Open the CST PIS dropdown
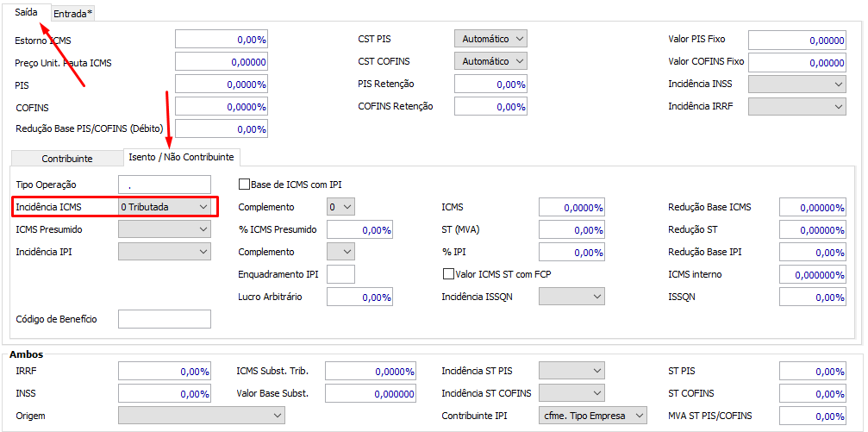 point(490,39)
